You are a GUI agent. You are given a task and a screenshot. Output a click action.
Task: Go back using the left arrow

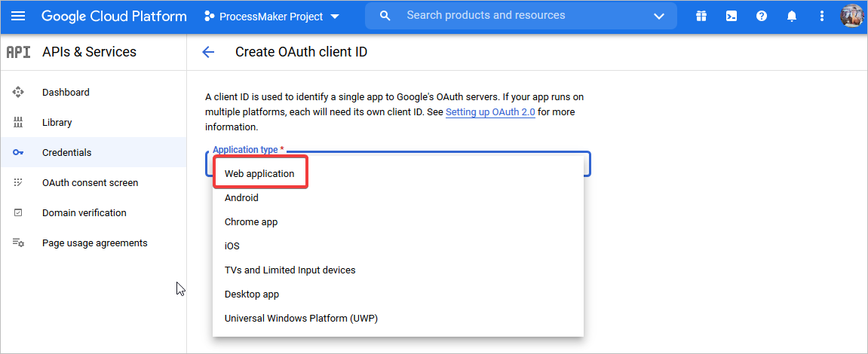(x=208, y=53)
